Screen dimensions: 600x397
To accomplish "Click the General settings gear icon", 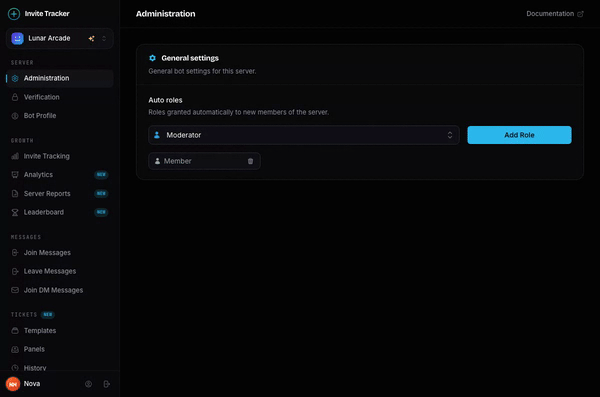I will [152, 58].
